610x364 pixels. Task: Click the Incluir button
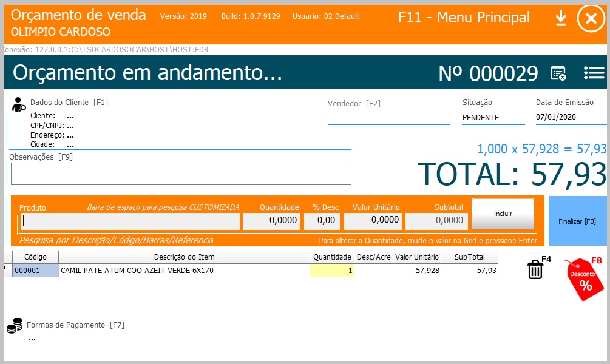tap(503, 214)
